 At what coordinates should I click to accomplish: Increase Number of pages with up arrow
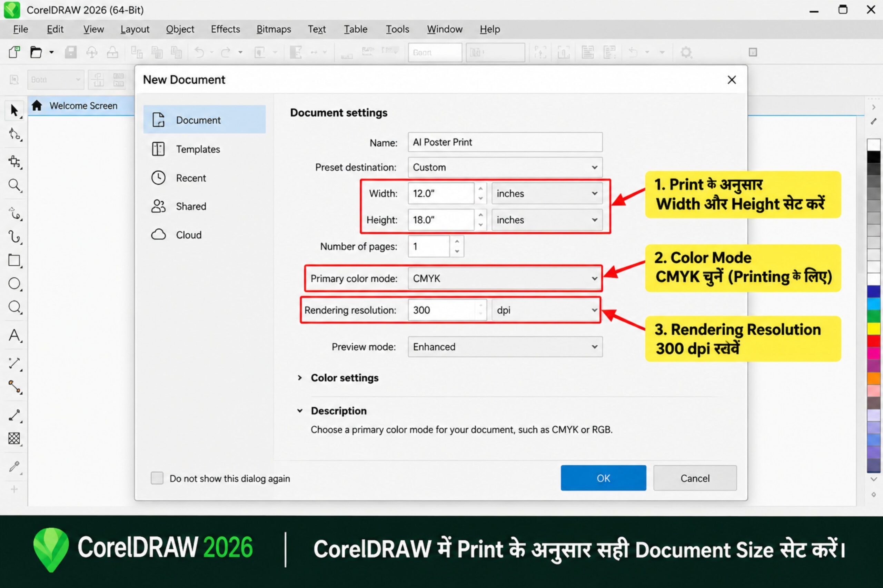click(457, 241)
